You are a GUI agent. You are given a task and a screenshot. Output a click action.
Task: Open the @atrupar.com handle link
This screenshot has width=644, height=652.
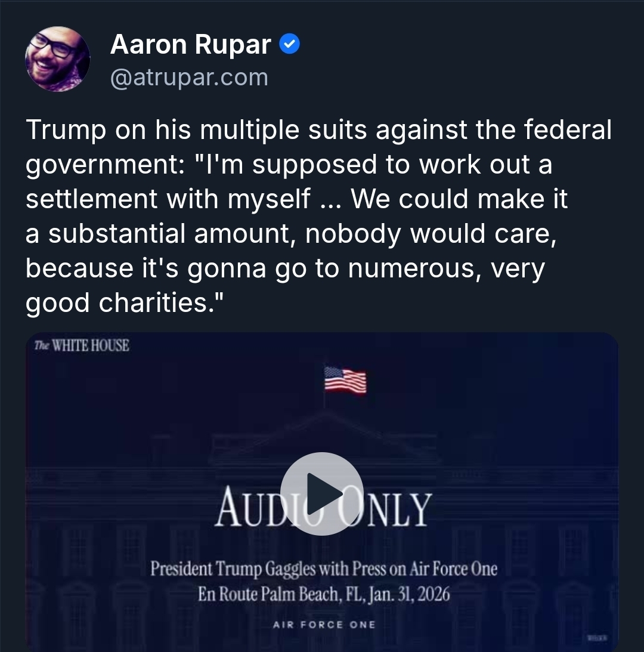click(189, 78)
